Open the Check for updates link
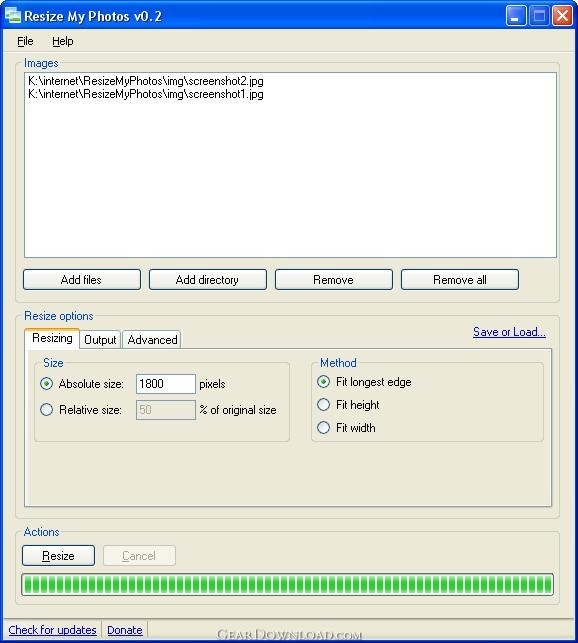 (52, 630)
